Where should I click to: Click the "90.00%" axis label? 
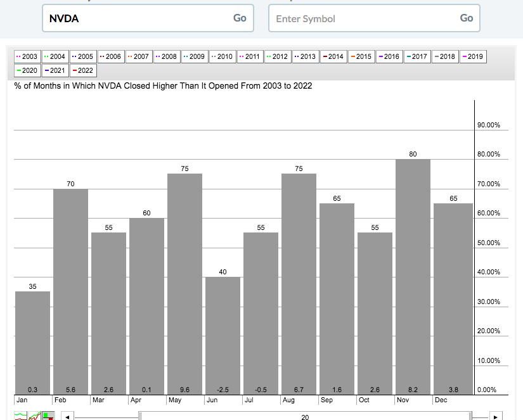[x=489, y=125]
